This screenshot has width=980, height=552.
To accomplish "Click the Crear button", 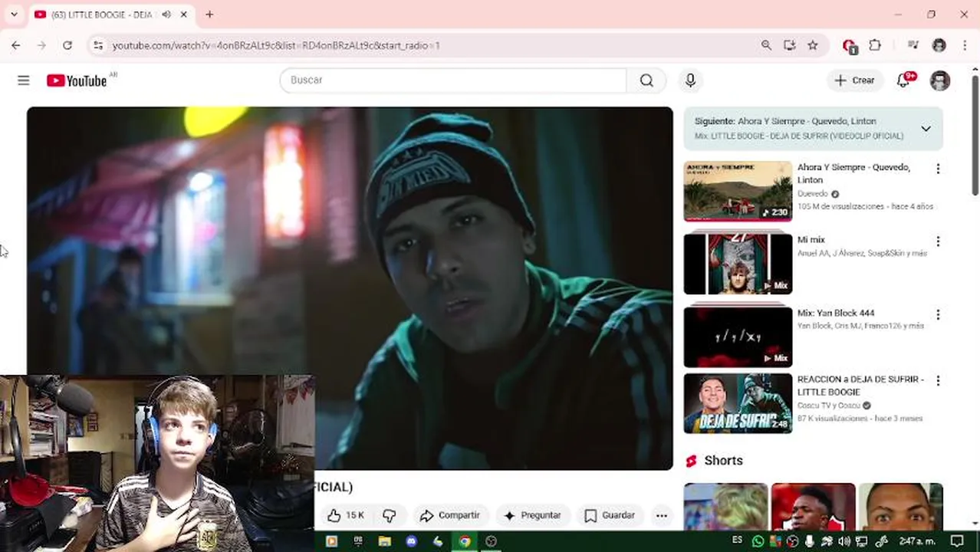I will pos(854,80).
